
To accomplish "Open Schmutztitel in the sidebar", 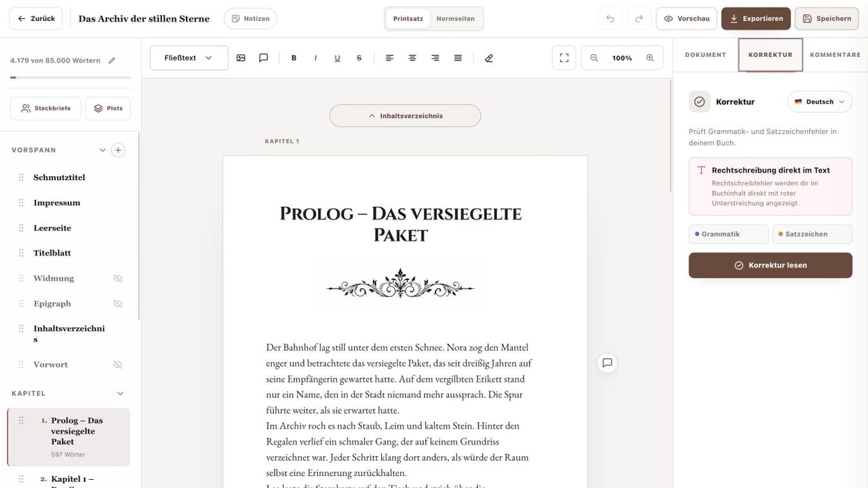I will [x=59, y=178].
